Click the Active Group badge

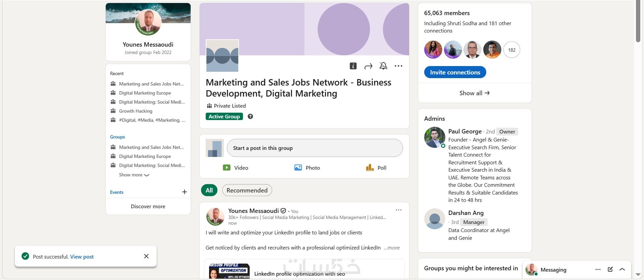tap(224, 116)
